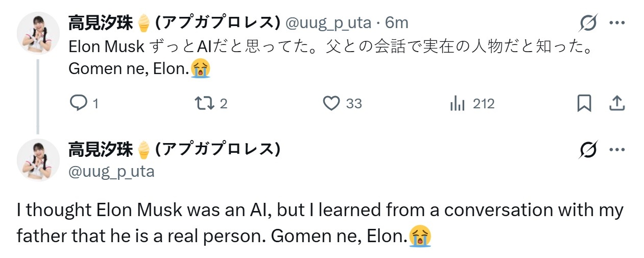644x258 pixels.
Task: Click the like count 33
Action: (x=354, y=104)
